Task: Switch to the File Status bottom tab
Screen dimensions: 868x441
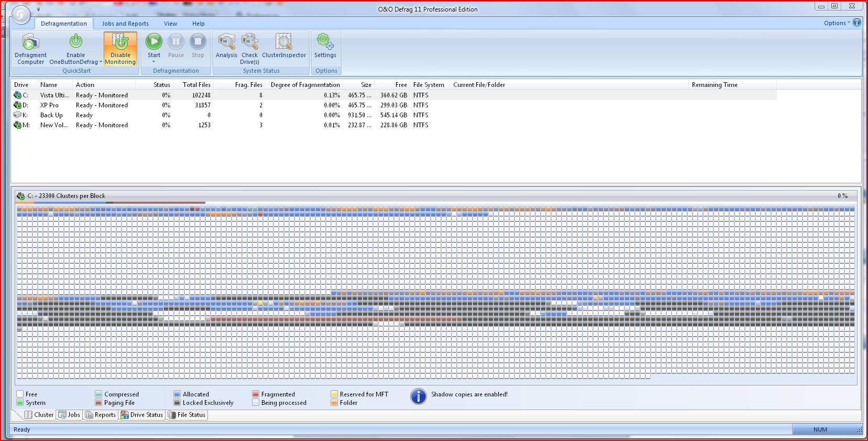Action: click(x=187, y=415)
